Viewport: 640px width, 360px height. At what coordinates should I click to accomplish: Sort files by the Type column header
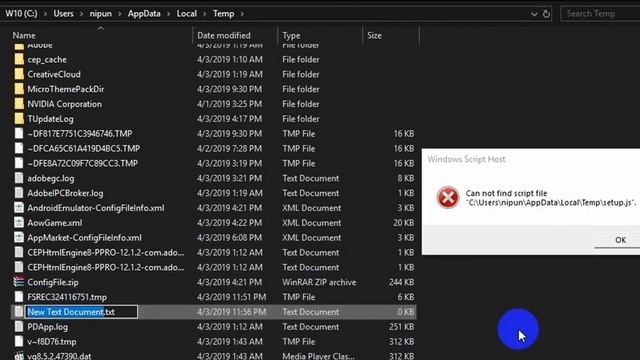click(x=291, y=36)
